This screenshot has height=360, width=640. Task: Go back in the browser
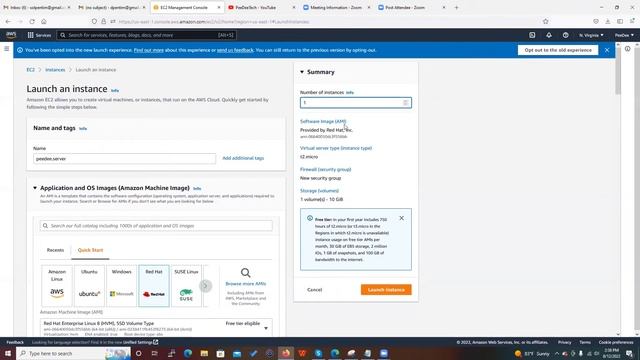8,21
